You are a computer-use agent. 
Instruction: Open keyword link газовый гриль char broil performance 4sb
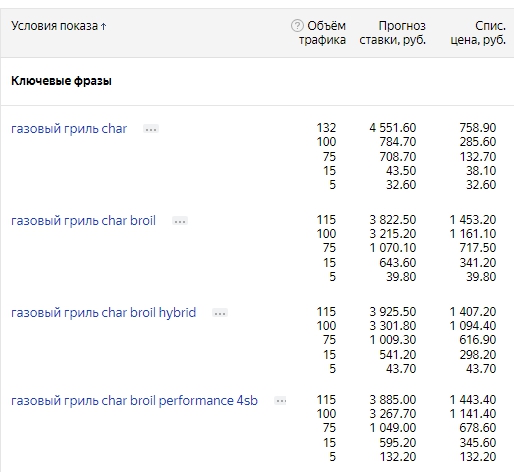click(x=134, y=401)
